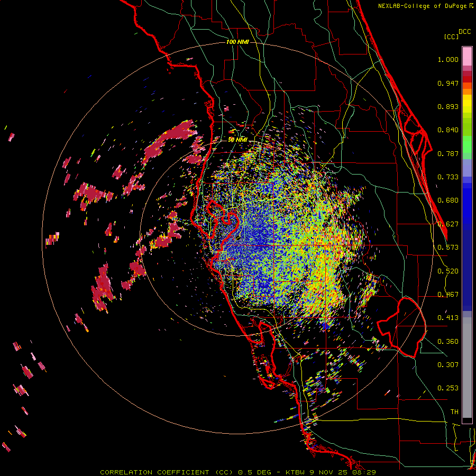Select the 1.000 value on the scale

[448, 59]
